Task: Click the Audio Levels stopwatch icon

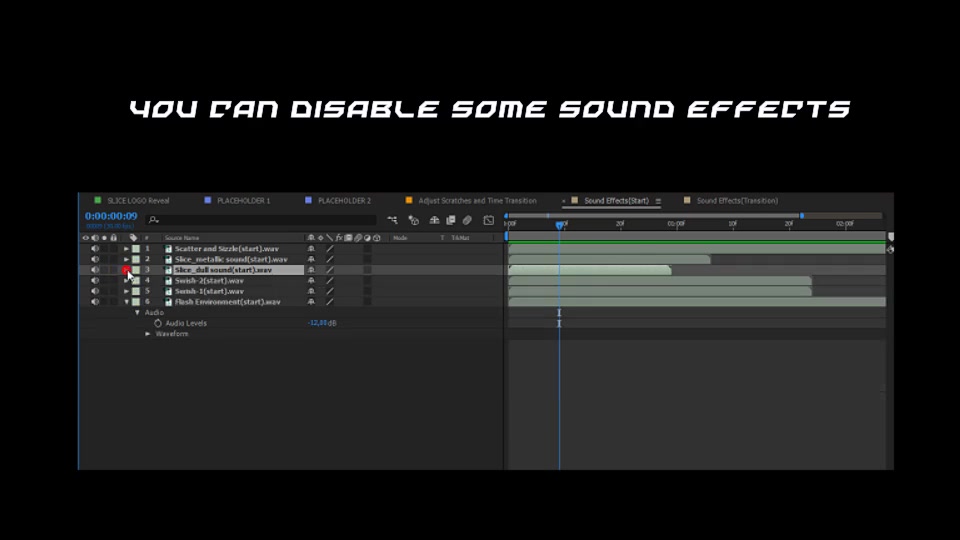Action: [158, 323]
